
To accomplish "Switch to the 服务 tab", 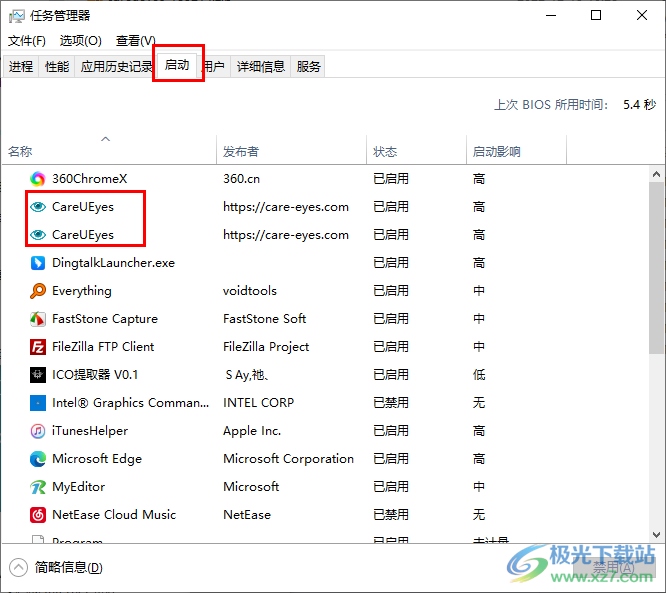I will (308, 66).
